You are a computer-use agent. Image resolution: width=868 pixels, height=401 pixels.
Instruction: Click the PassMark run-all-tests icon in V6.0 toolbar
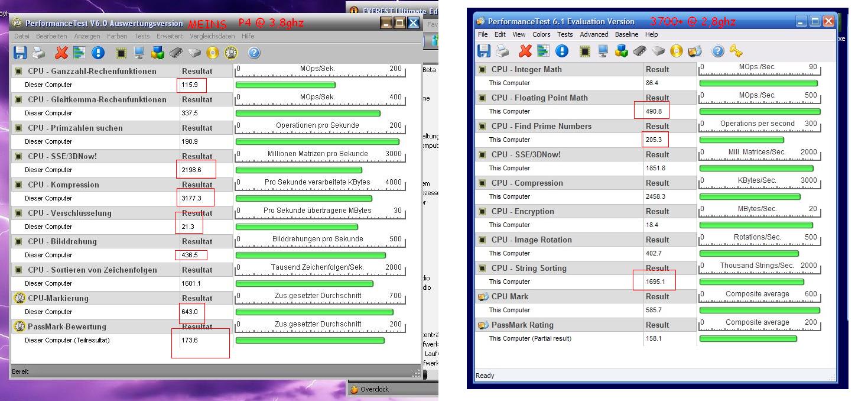coord(231,53)
